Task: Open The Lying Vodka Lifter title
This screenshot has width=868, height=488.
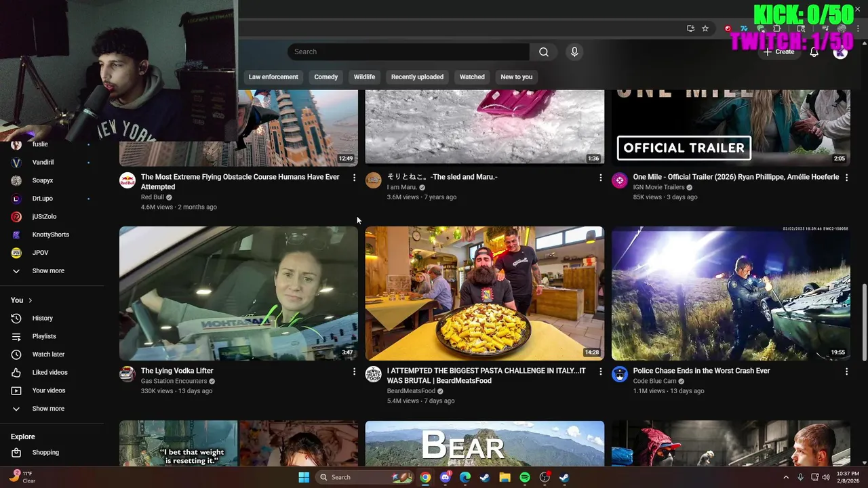Action: 177,371
